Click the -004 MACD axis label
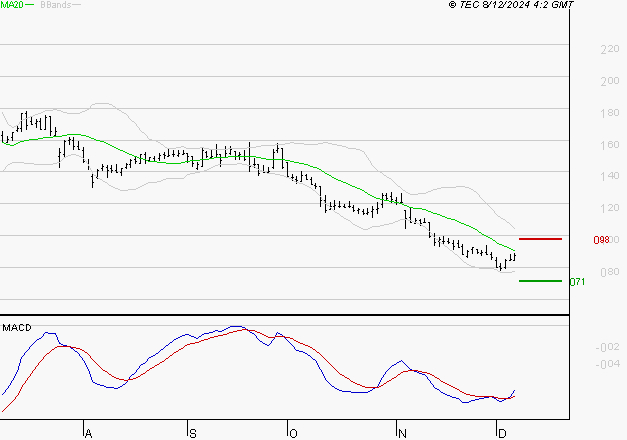This screenshot has width=627, height=440. click(x=608, y=364)
